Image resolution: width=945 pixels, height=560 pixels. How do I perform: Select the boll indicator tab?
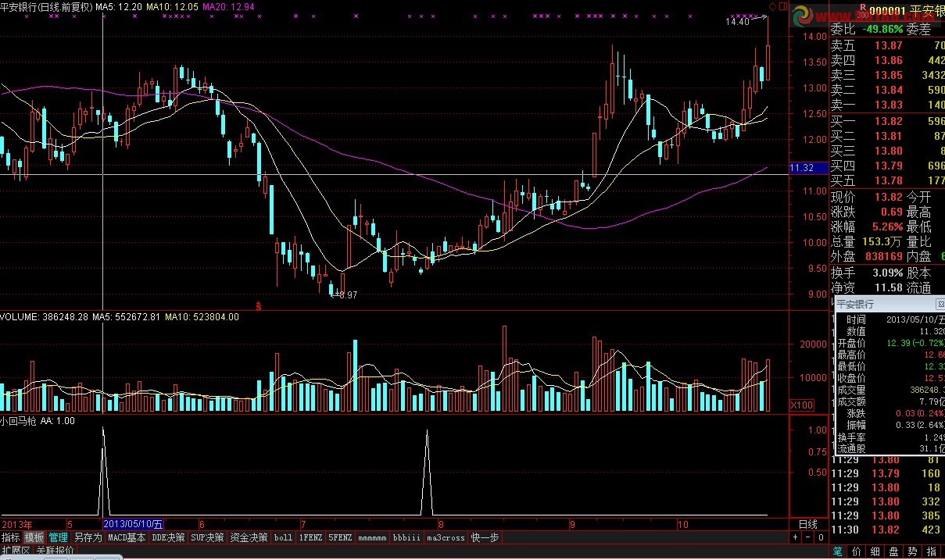coord(283,537)
